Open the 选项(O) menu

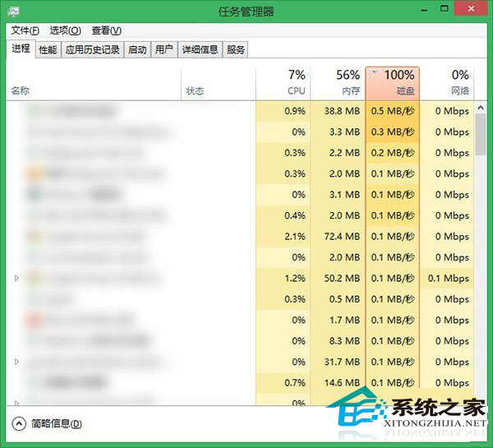point(66,30)
